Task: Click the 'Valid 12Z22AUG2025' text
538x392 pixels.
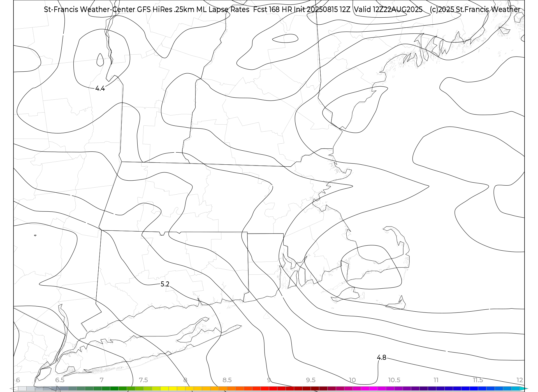Action: click(x=388, y=10)
